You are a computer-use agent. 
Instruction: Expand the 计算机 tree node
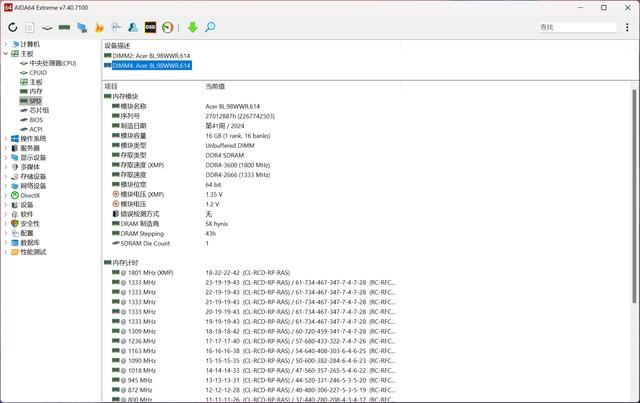(x=5, y=44)
